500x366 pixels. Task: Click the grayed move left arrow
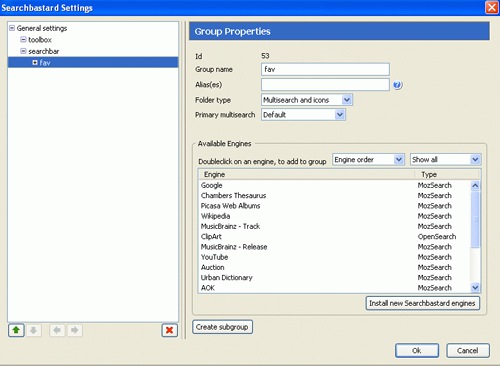click(x=57, y=330)
